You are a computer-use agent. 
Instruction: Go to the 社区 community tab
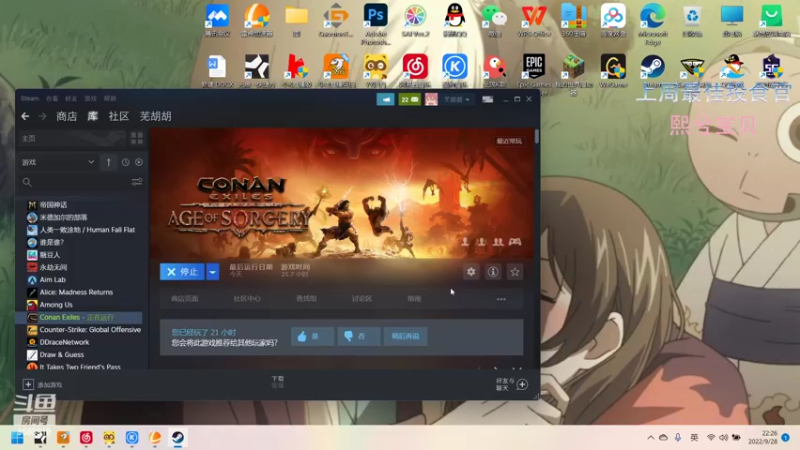point(118,116)
